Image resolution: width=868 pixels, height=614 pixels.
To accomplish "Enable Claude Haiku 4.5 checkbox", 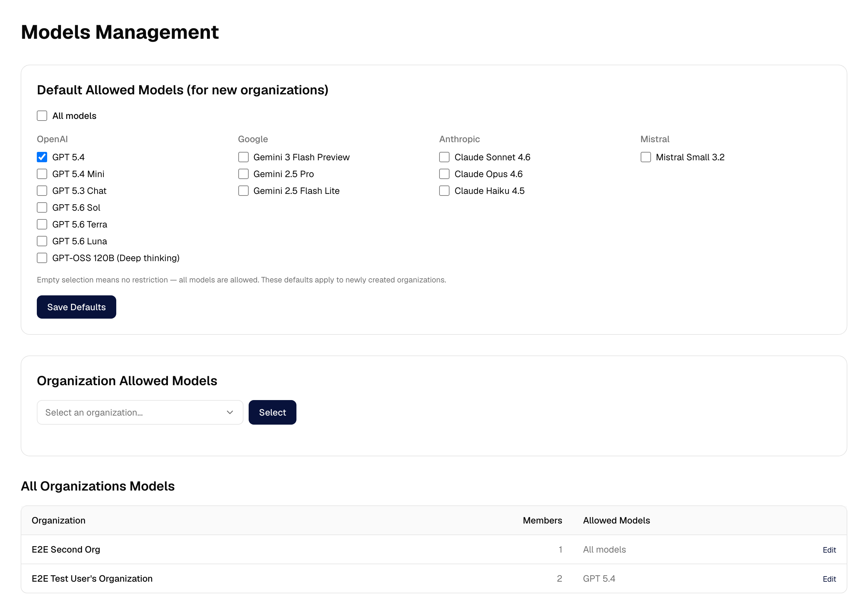I will coord(444,191).
